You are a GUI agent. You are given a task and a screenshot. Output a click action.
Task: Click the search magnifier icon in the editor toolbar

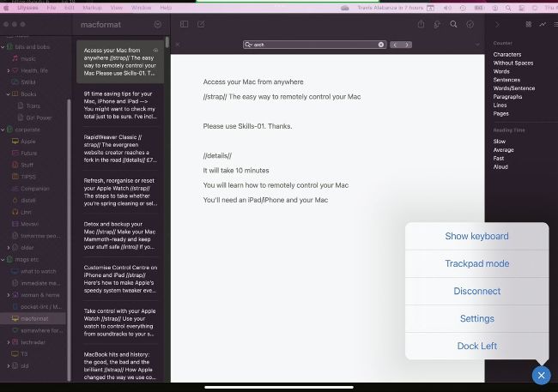(x=453, y=24)
